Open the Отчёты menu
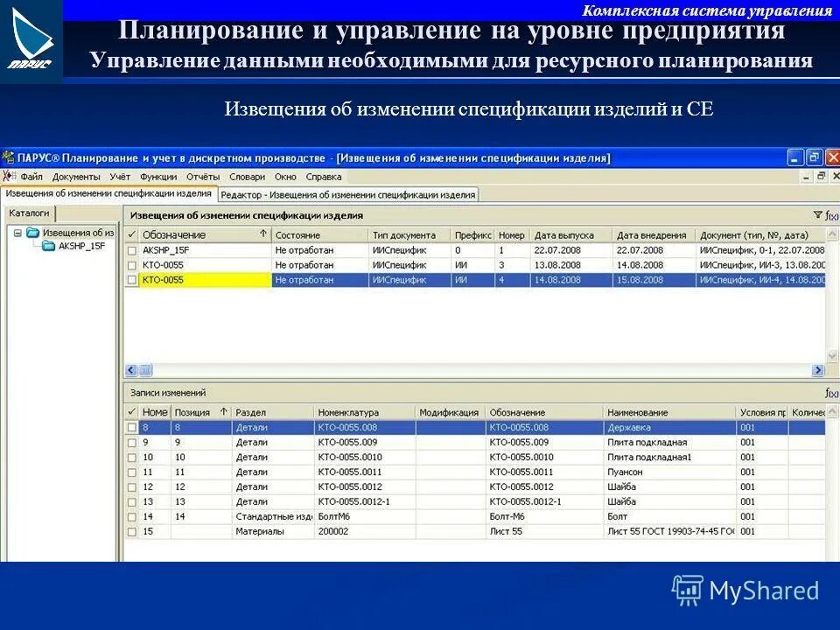 [x=203, y=177]
